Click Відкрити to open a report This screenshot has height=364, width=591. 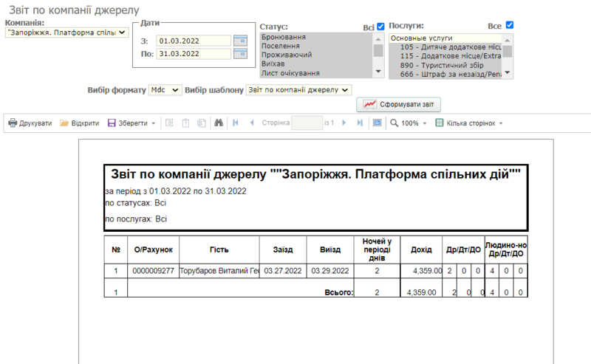click(79, 123)
